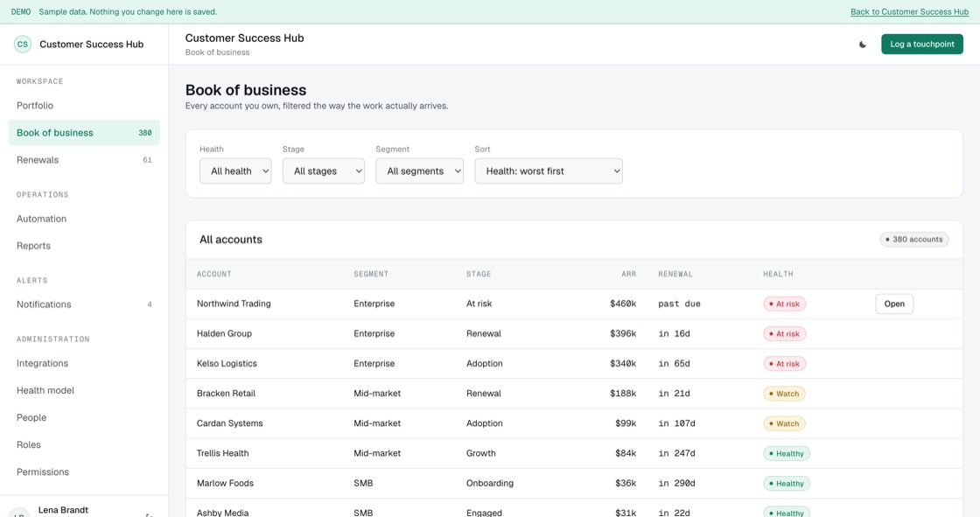Viewport: 980px width, 517px height.
Task: Select Marlow Foods account name
Action: 225,483
